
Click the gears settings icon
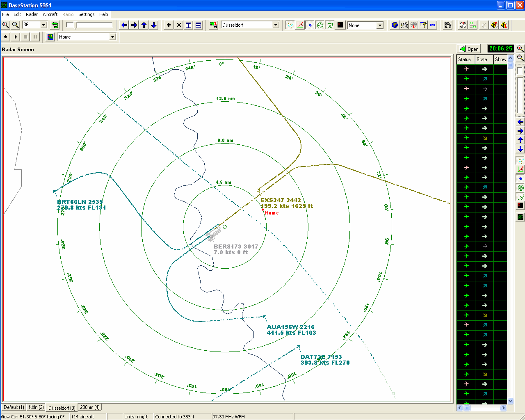coord(448,25)
